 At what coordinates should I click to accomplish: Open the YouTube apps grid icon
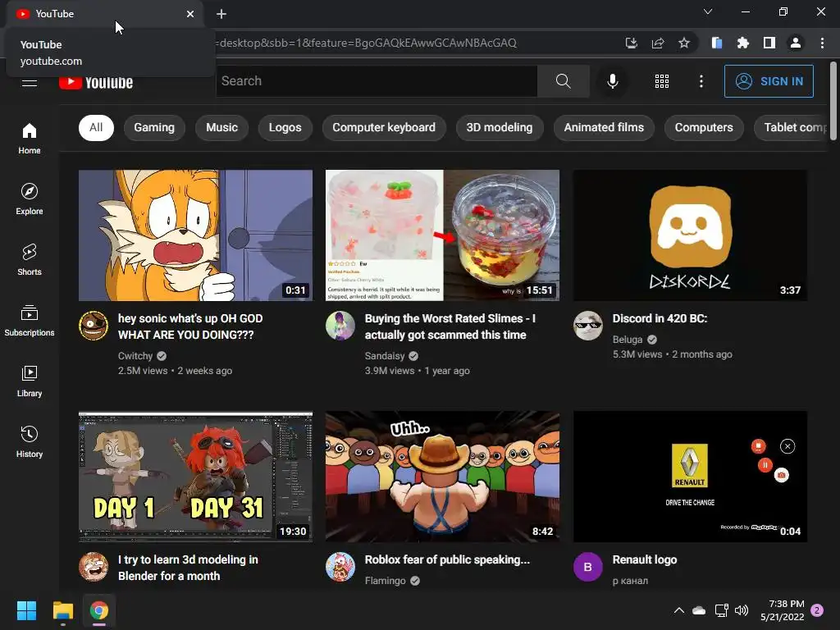662,81
